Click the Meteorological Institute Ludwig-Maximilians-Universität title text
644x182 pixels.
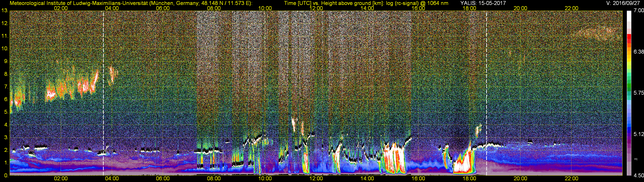pos(131,3)
